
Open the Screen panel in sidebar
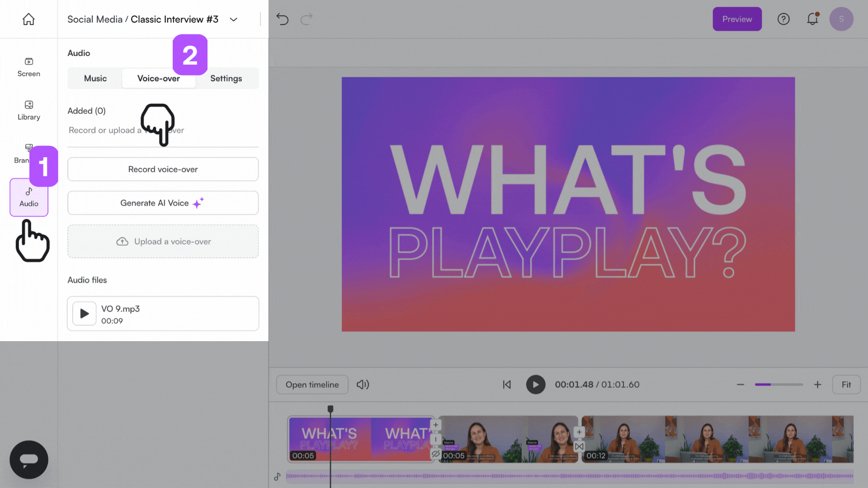28,67
